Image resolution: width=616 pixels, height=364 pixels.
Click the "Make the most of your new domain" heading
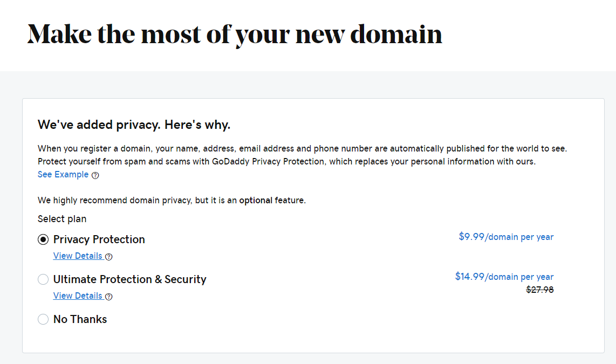tap(235, 35)
